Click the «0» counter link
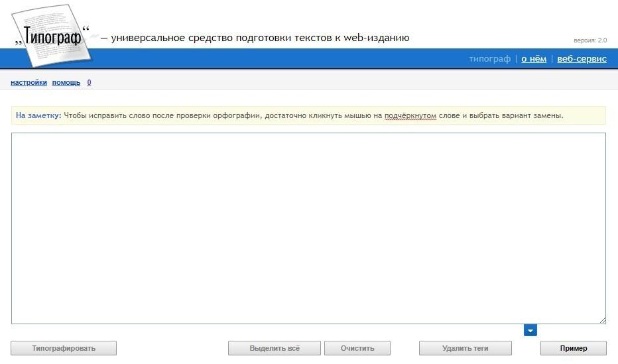This screenshot has width=618, height=364. point(89,83)
